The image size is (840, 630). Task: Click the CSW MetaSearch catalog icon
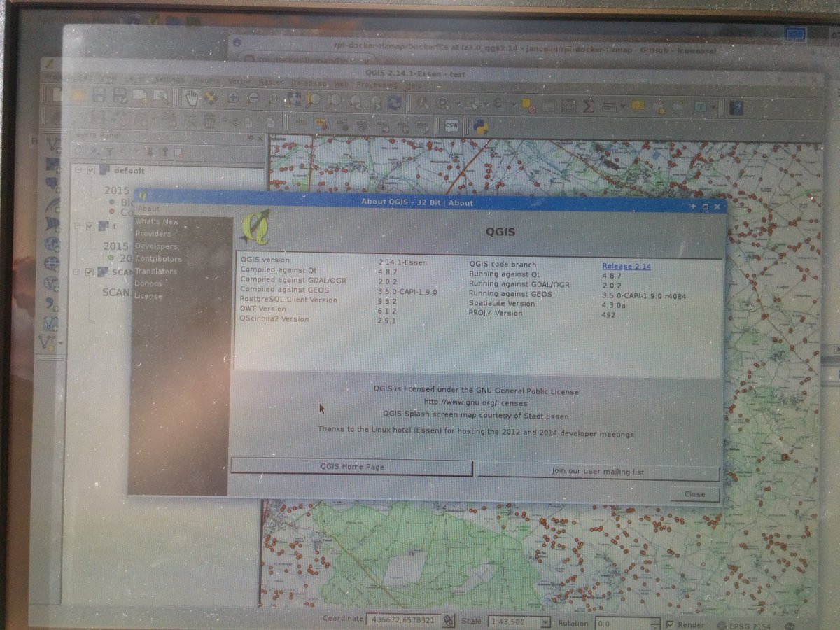pos(450,126)
